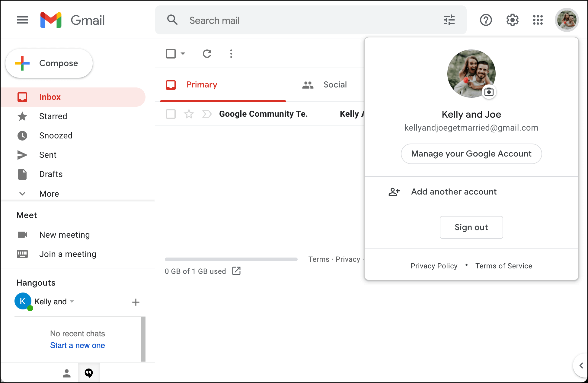This screenshot has height=383, width=588.
Task: Click the Join a meeting keyboard icon
Action: tap(22, 254)
